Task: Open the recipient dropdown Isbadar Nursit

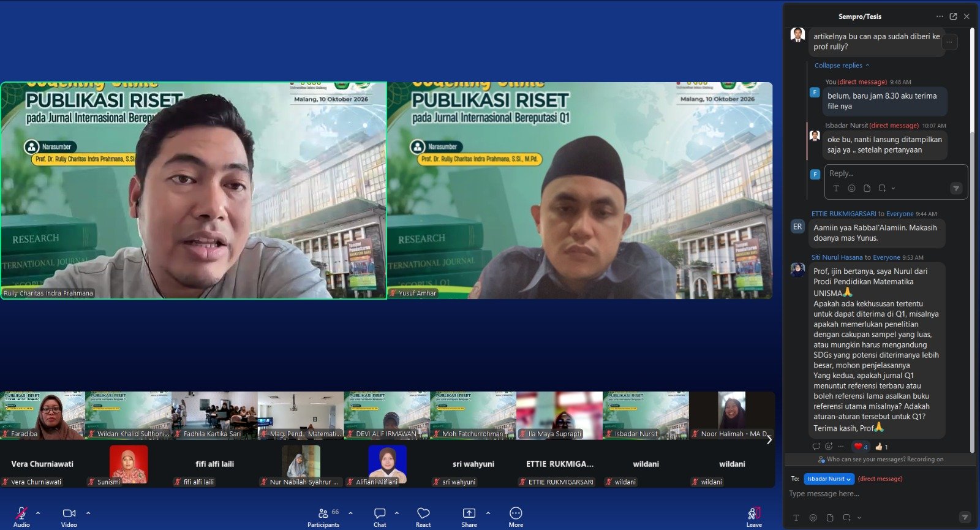Action: [x=829, y=479]
